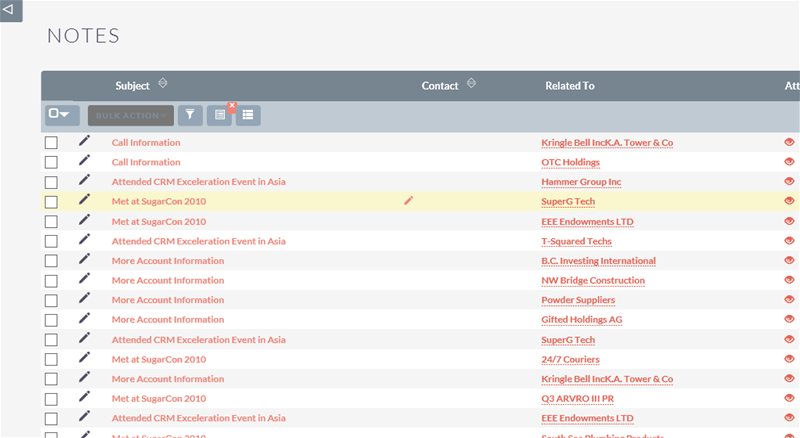Click the eye icon in the SuperG Tech highlighted row

(x=789, y=201)
